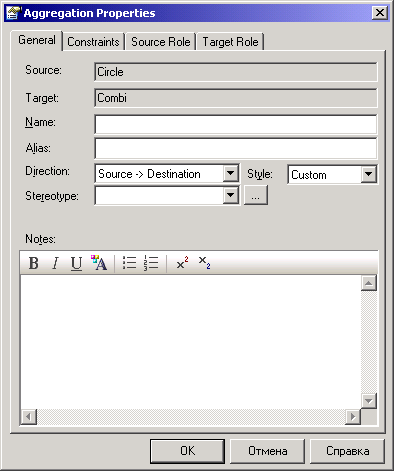Screen dimensions: 394x471
Task: Open the Source Role tab
Action: (x=161, y=42)
